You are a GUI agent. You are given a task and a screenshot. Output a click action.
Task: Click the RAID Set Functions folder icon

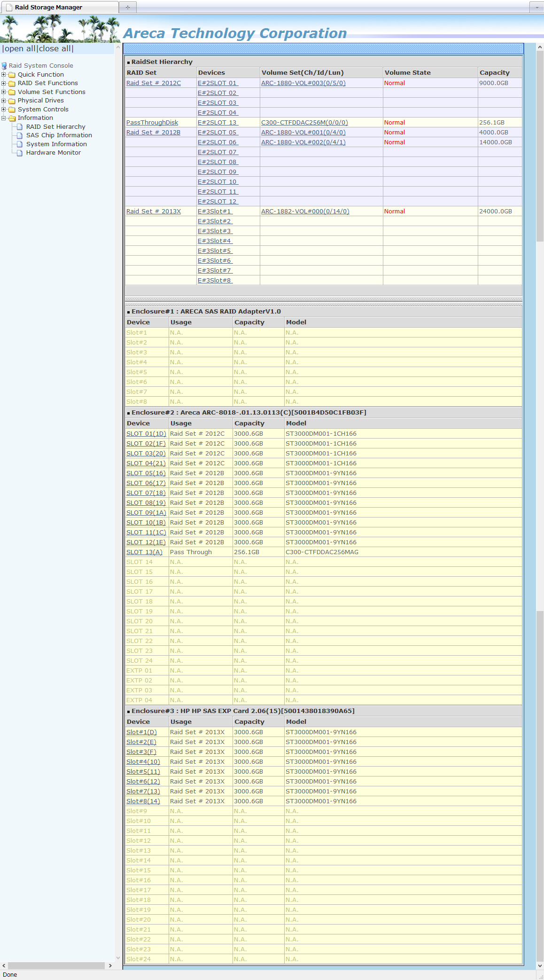coord(12,83)
